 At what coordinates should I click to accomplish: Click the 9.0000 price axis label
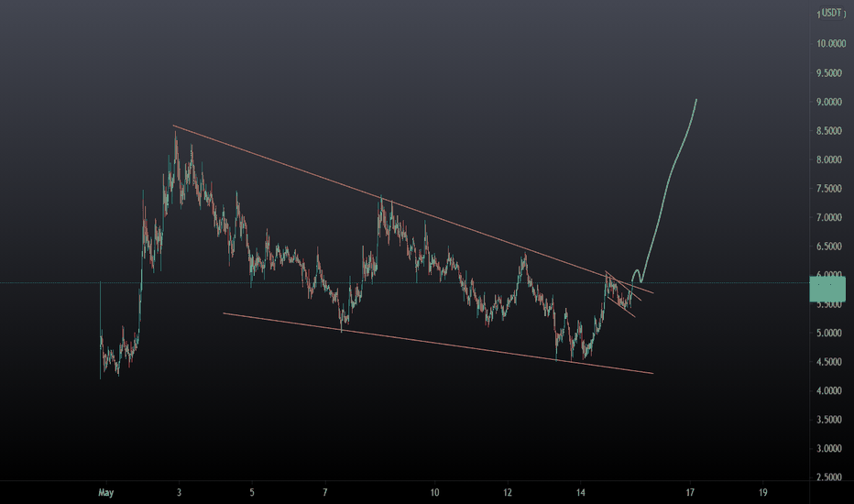(x=828, y=102)
